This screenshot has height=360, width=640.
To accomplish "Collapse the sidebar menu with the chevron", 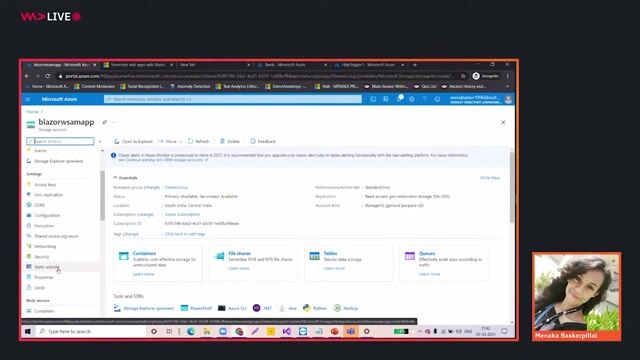I will [x=100, y=141].
